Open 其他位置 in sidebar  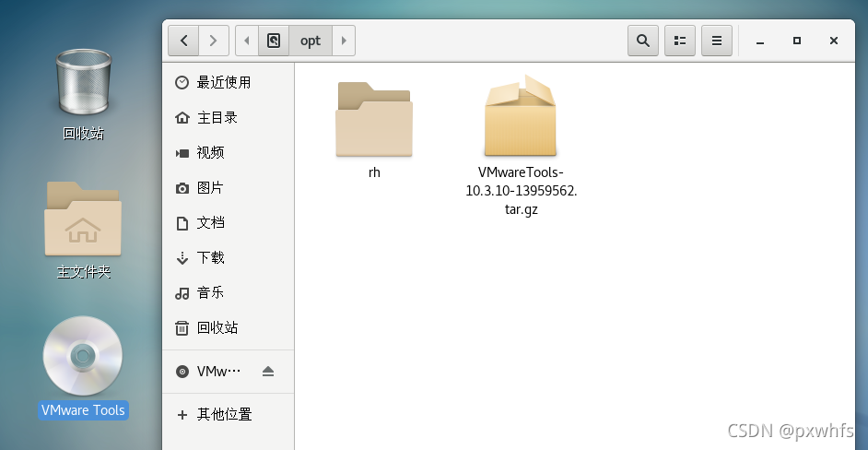[229, 414]
